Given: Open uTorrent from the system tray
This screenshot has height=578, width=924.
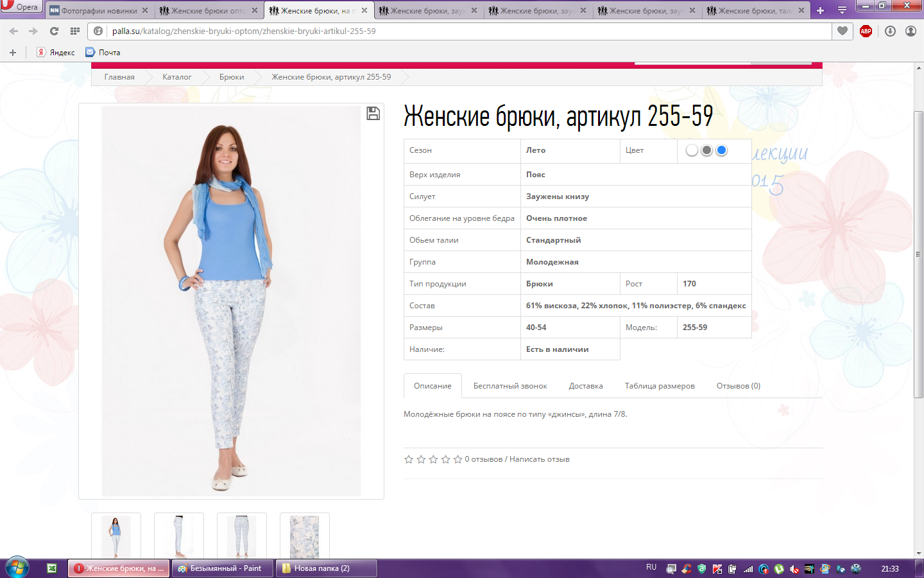Looking at the screenshot, I should tap(779, 569).
